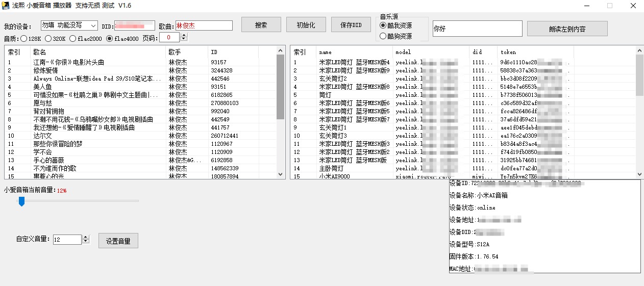Select 128K audio quality option

(23, 39)
